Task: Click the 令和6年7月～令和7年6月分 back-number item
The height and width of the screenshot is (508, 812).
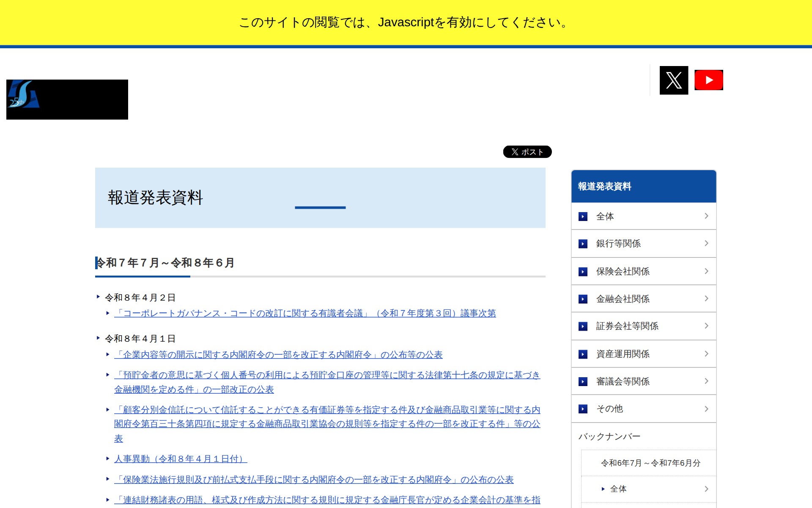Action: pos(650,463)
